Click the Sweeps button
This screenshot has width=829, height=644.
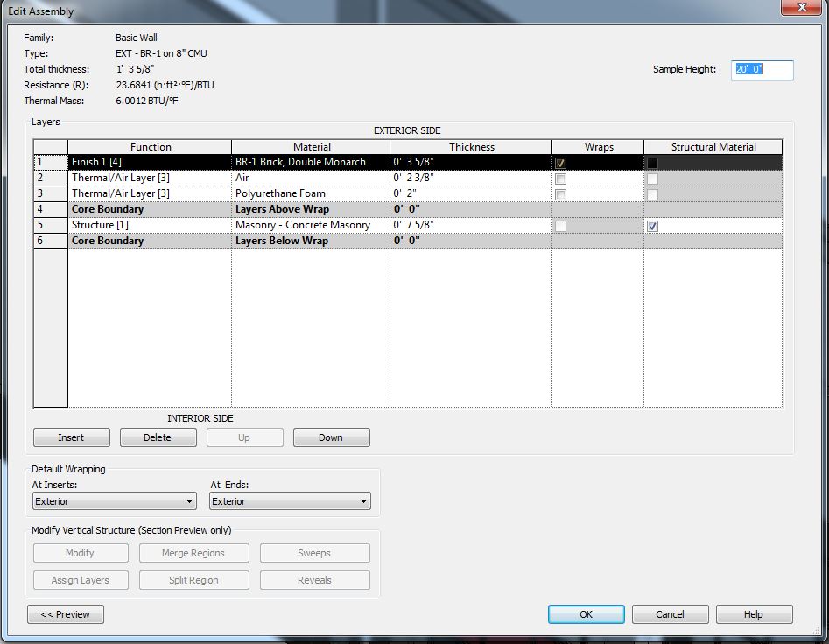(x=314, y=553)
